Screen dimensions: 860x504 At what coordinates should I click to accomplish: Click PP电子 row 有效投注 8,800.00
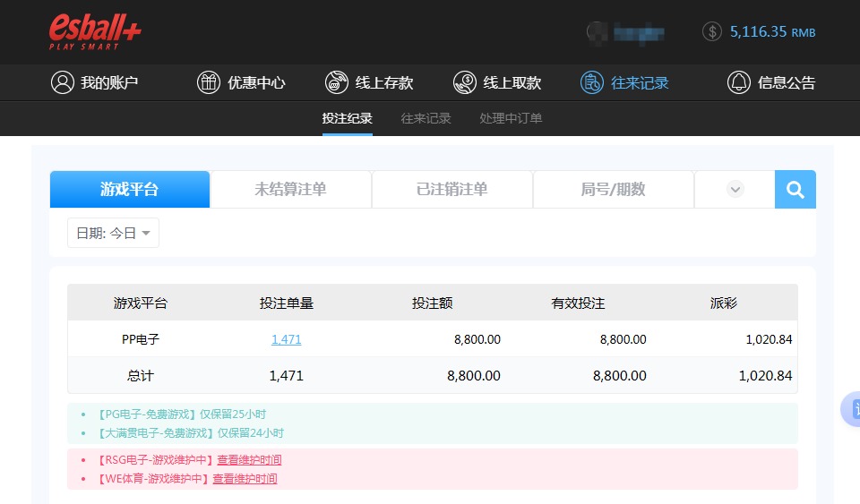(623, 339)
